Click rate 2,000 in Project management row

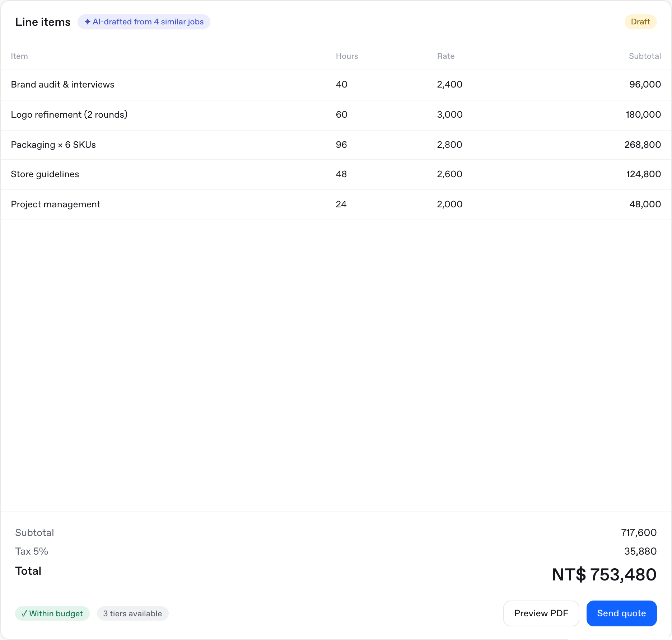449,204
